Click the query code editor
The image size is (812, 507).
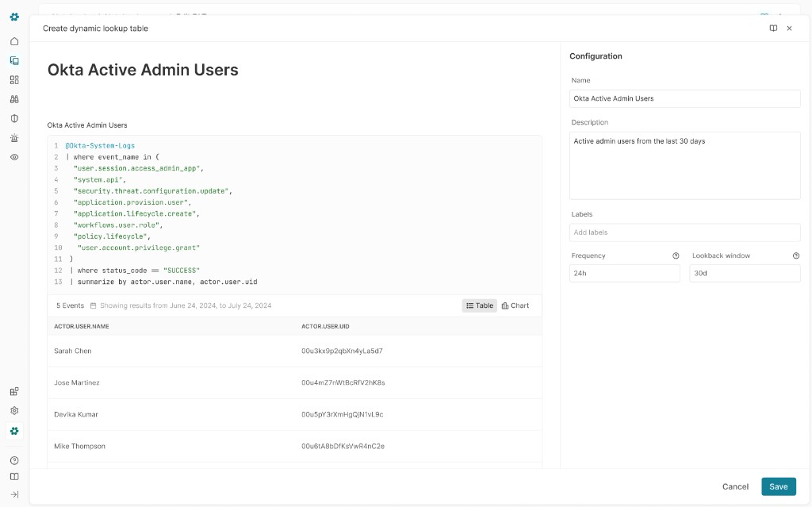295,214
